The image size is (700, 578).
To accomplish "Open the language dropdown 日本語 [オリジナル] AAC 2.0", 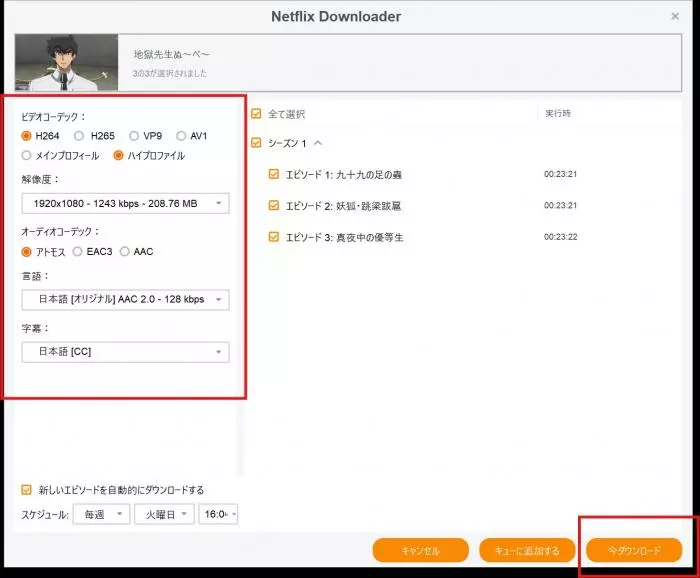I will pyautogui.click(x=125, y=299).
